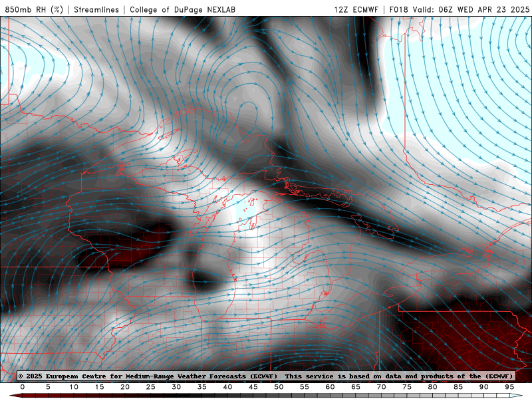Viewport: 532px width, 399px height.
Task: Click the colorbar label "20"
Action: [125, 387]
